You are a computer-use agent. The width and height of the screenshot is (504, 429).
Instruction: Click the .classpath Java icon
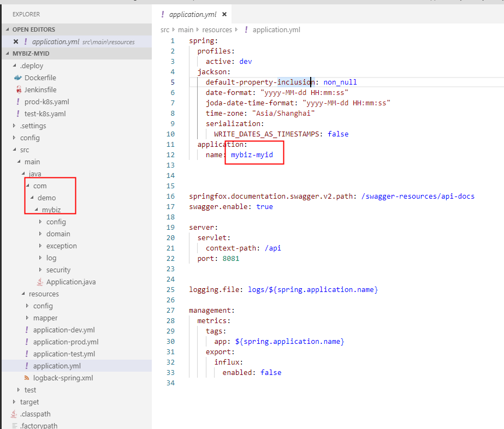(14, 414)
